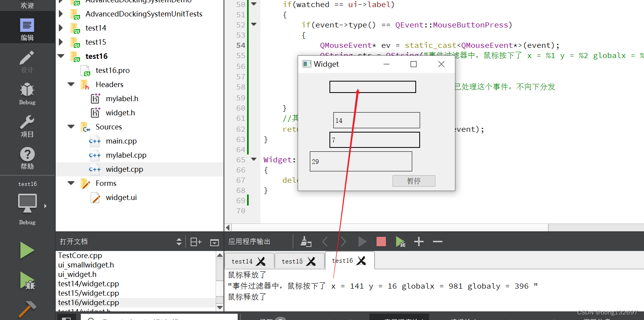Click the 暂停 button in Widget window
This screenshot has height=320, width=644.
click(414, 181)
